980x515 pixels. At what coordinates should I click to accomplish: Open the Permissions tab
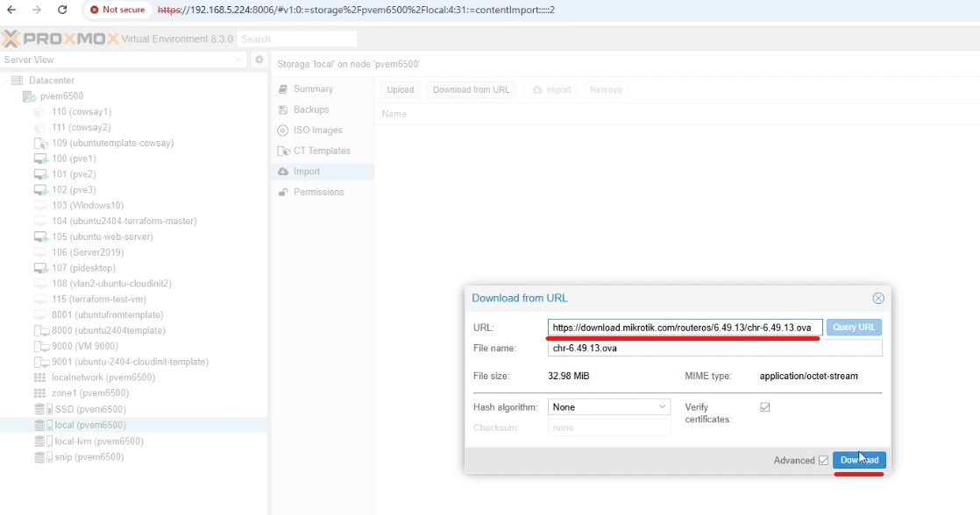tap(323, 192)
